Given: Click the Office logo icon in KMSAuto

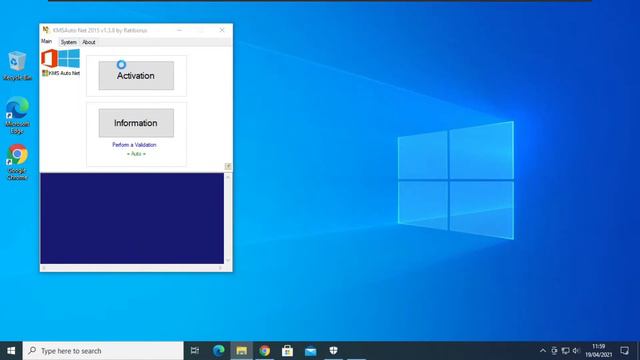Looking at the screenshot, I should coord(49,58).
